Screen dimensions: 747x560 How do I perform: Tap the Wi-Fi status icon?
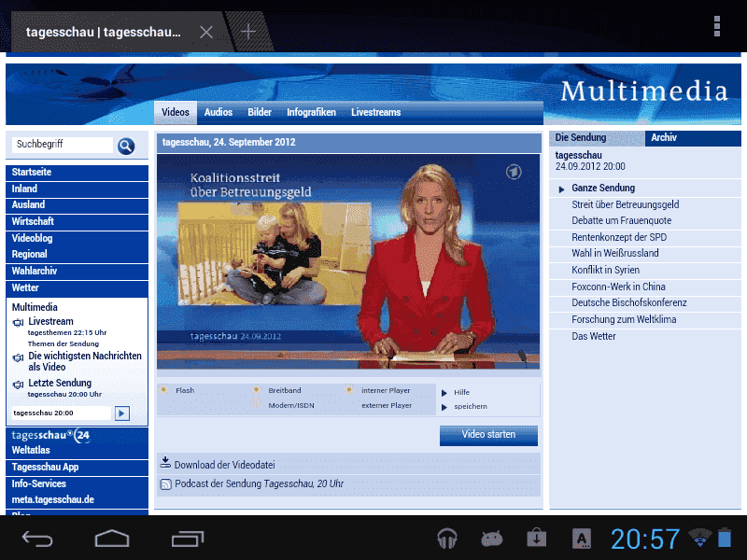(699, 538)
